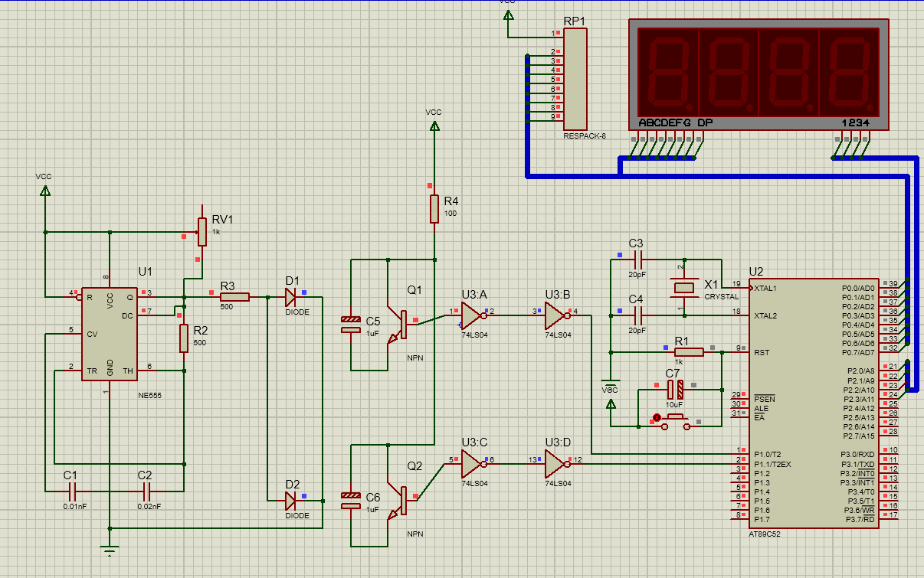Click the TR pin label on NE555
Screen dimensions: 924x578
pos(92,371)
